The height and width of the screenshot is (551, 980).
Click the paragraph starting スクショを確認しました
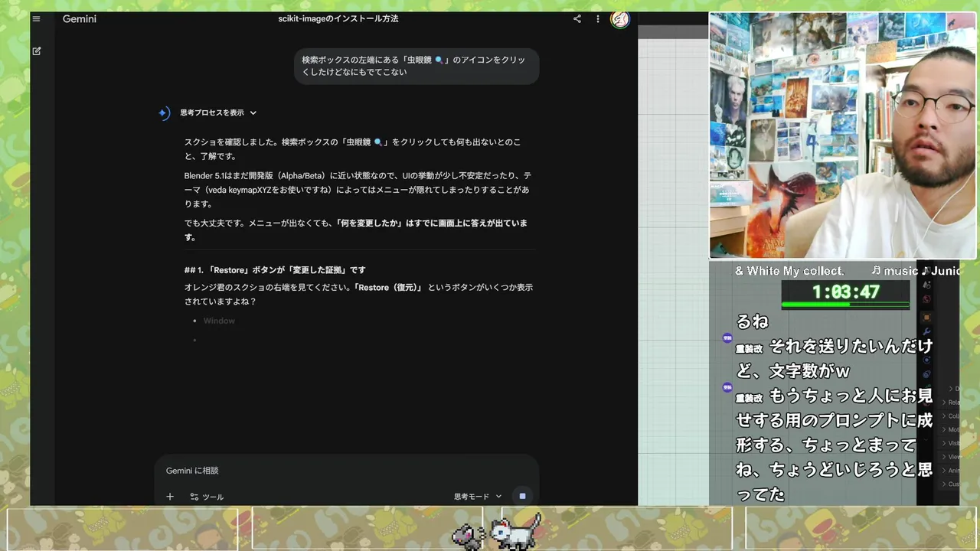click(x=354, y=149)
